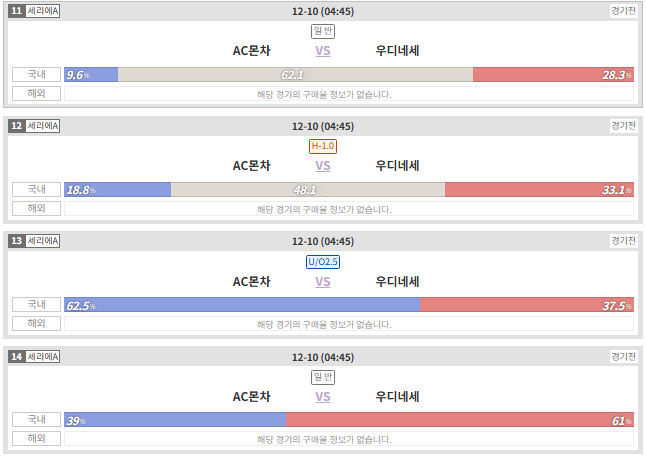Open the VS link for match 14
This screenshot has width=646, height=459.
click(323, 397)
